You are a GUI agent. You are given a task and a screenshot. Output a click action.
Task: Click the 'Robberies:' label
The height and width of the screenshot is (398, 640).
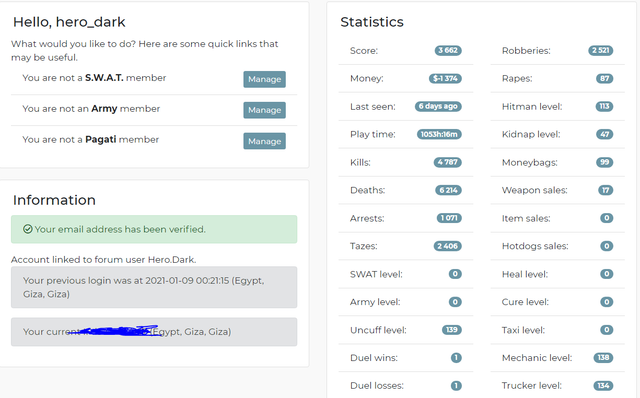point(526,51)
